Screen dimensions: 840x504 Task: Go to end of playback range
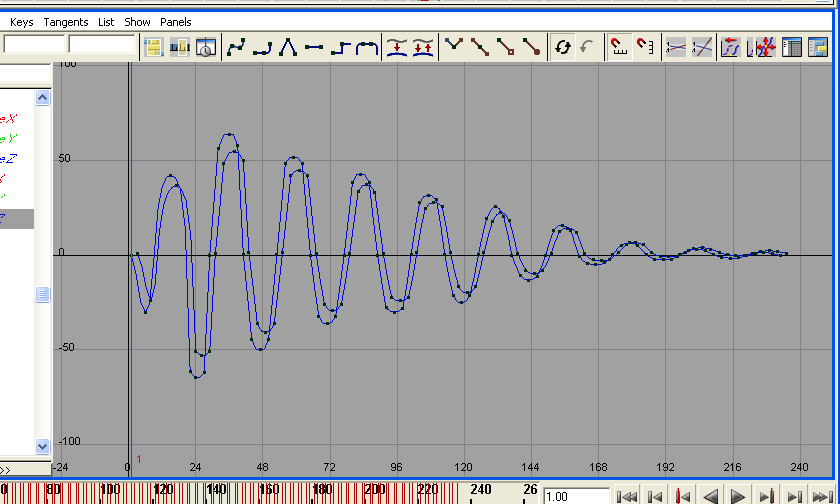(x=823, y=497)
